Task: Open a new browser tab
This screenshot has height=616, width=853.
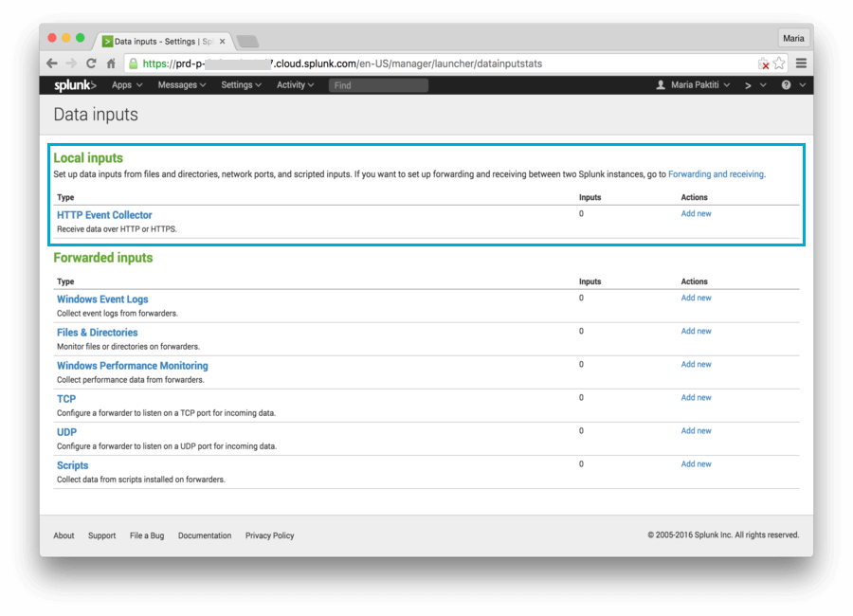Action: coord(248,42)
